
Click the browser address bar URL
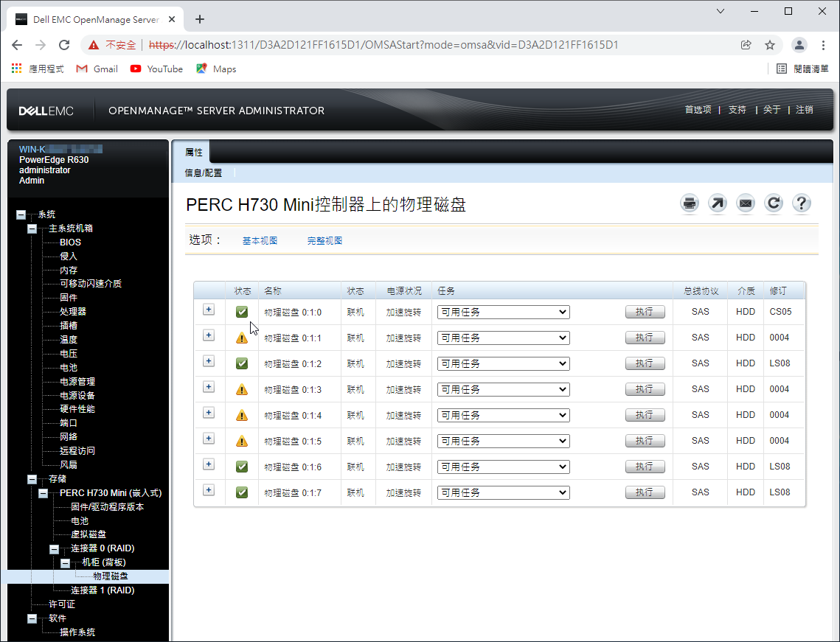point(383,45)
